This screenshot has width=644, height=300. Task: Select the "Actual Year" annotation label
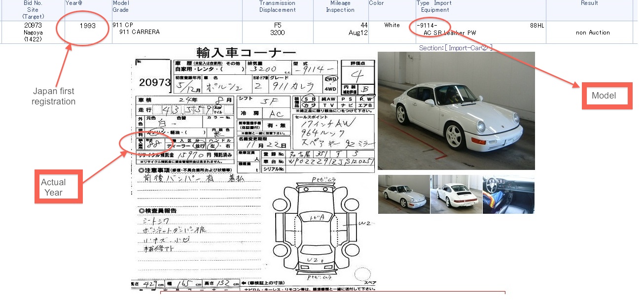coord(58,186)
